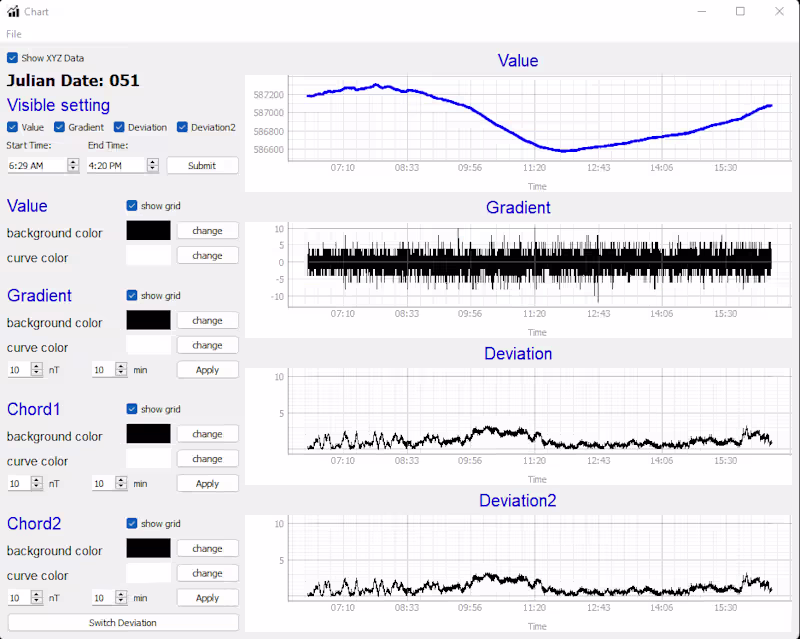
Task: Click the Chord1 min stepper arrows
Action: click(121, 483)
